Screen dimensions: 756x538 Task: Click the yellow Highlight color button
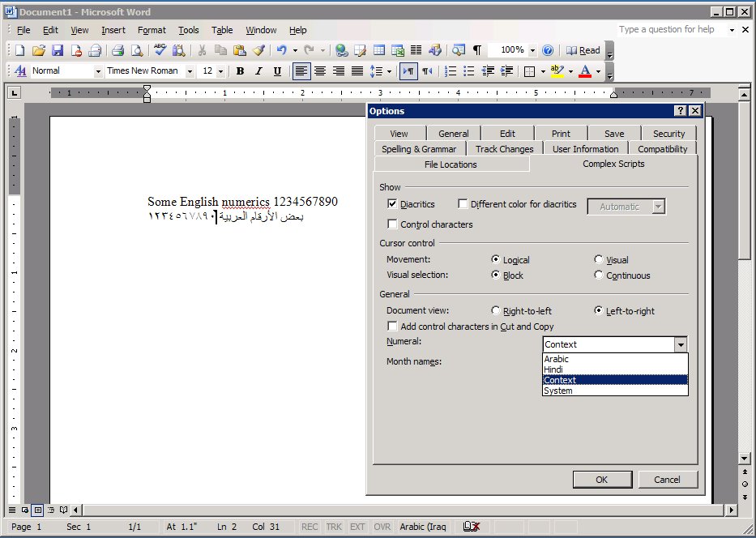point(556,71)
